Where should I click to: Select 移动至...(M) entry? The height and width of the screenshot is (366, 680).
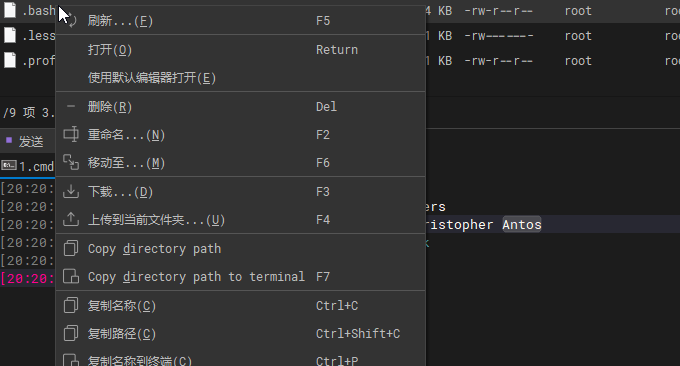coord(241,163)
